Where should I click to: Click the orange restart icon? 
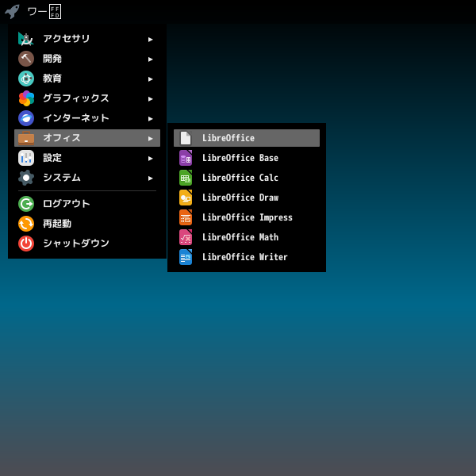(x=26, y=224)
